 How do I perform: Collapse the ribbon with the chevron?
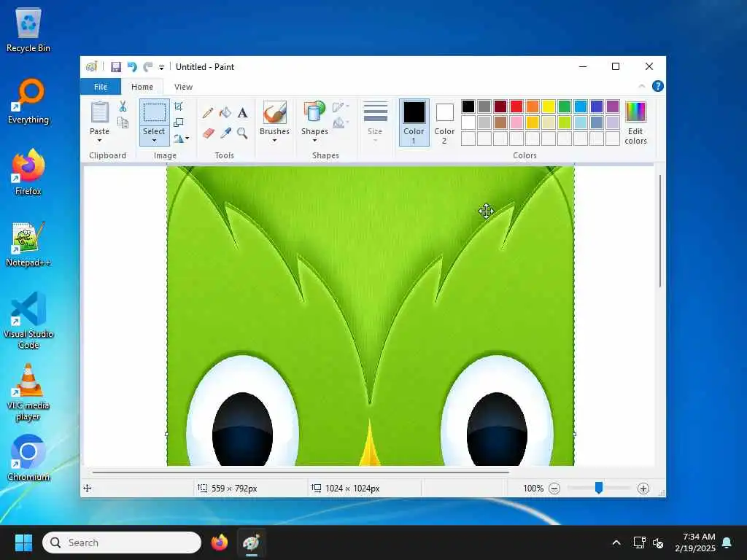point(642,86)
